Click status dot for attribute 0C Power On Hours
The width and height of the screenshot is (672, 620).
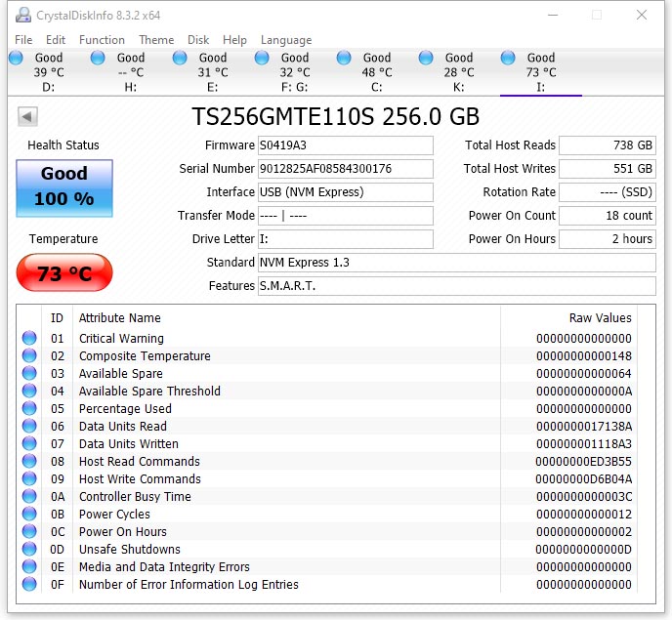click(29, 531)
